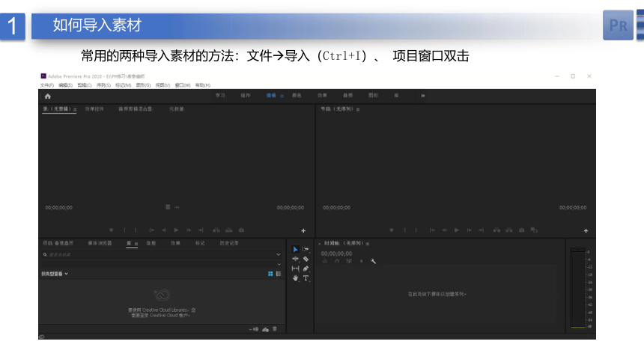
Task: Click the Home icon in Premiere
Action: coord(48,96)
